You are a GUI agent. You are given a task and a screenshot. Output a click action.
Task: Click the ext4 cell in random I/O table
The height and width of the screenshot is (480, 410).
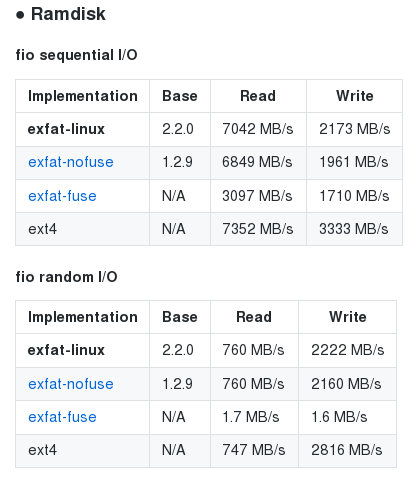point(42,450)
